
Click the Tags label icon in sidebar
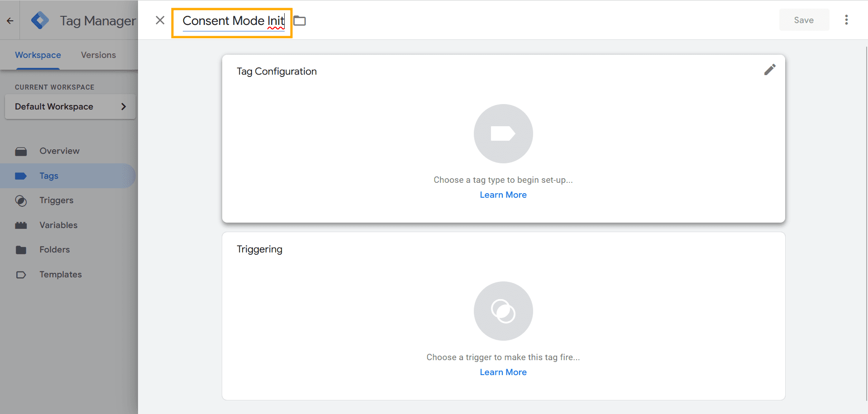click(21, 176)
